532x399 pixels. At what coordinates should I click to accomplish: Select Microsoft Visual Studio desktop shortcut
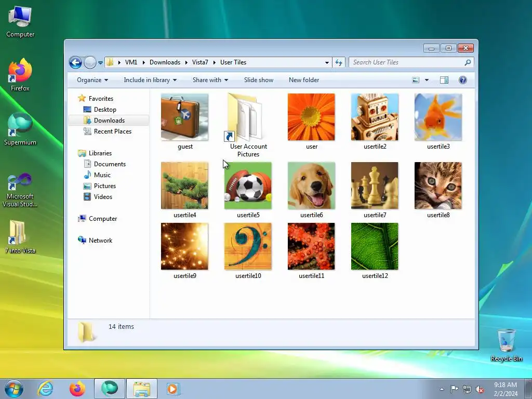[x=20, y=190]
